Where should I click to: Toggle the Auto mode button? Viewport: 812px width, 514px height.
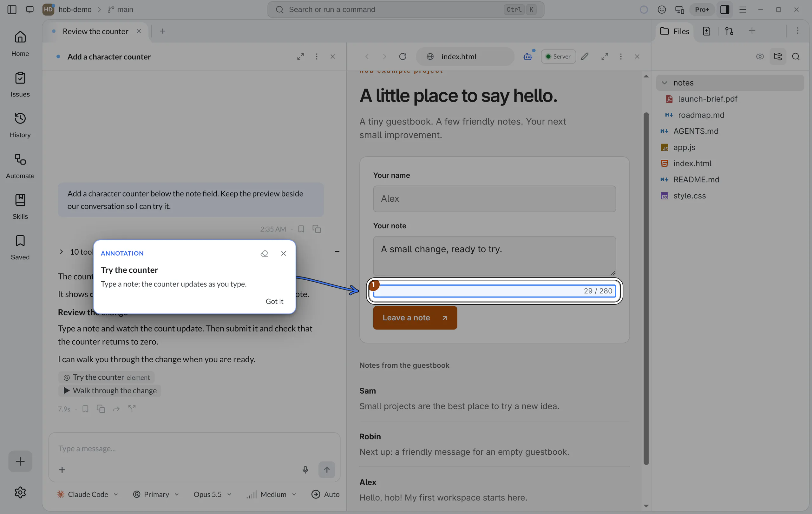coord(325,494)
